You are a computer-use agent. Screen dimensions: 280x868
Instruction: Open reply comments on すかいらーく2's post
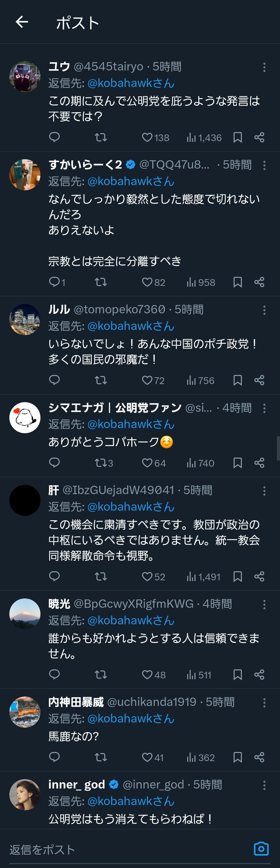54,282
